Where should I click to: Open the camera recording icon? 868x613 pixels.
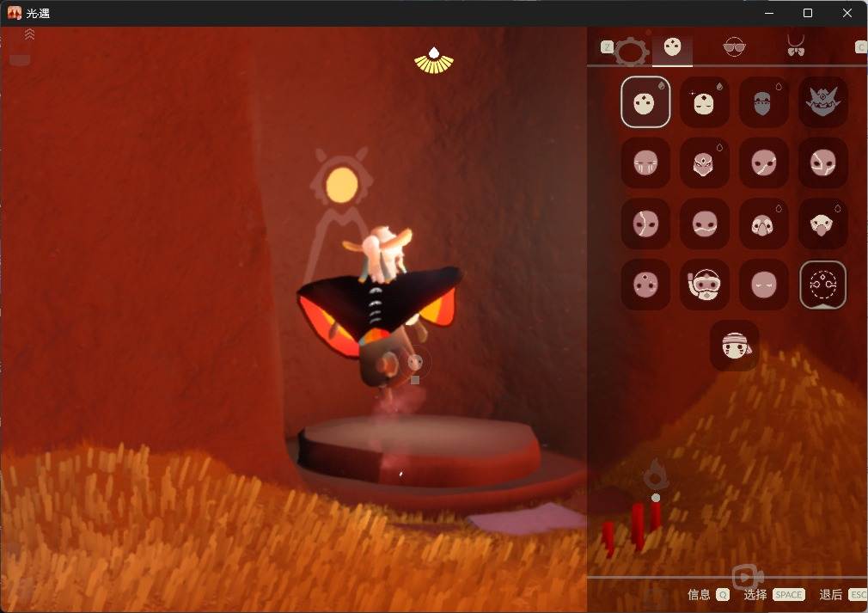(x=748, y=578)
